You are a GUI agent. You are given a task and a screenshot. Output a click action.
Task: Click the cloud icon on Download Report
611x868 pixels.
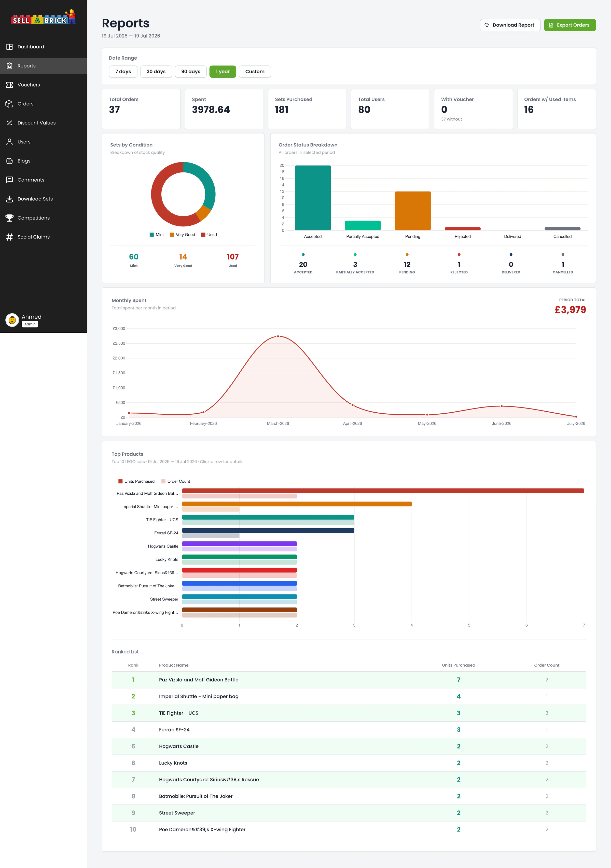487,25
